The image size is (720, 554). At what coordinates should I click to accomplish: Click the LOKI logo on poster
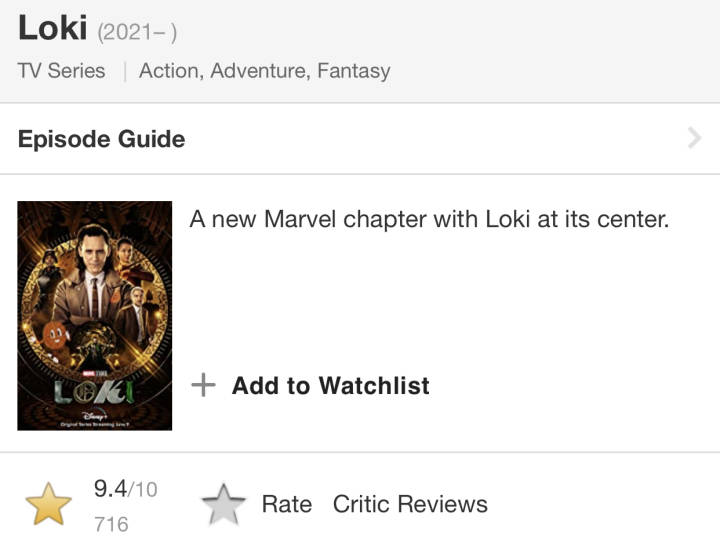[x=94, y=391]
